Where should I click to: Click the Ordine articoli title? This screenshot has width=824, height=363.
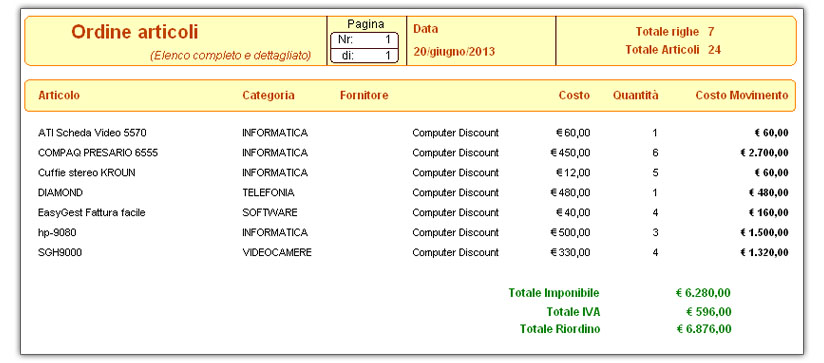[135, 32]
